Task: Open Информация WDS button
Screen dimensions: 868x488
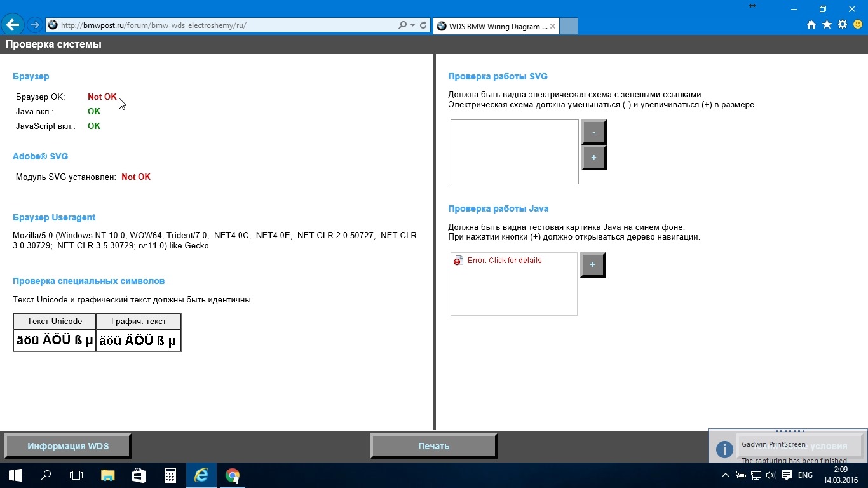Action: (67, 446)
